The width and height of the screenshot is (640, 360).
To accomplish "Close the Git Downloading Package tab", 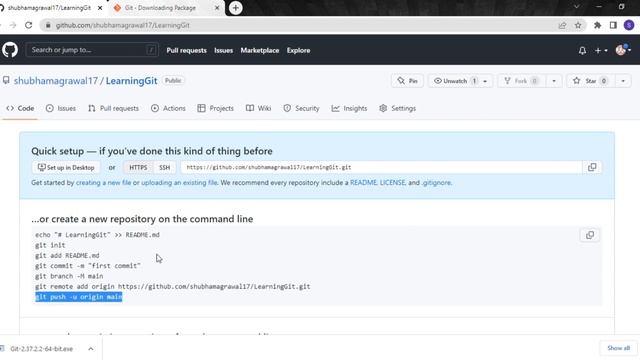I will 217,8.
